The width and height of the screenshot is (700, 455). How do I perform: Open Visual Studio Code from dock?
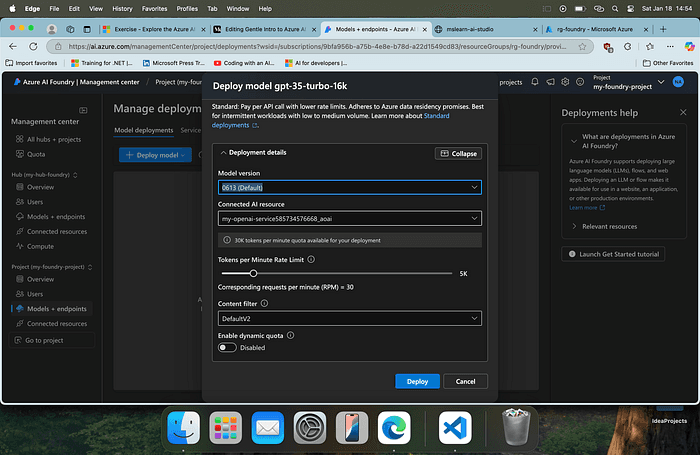[455, 428]
